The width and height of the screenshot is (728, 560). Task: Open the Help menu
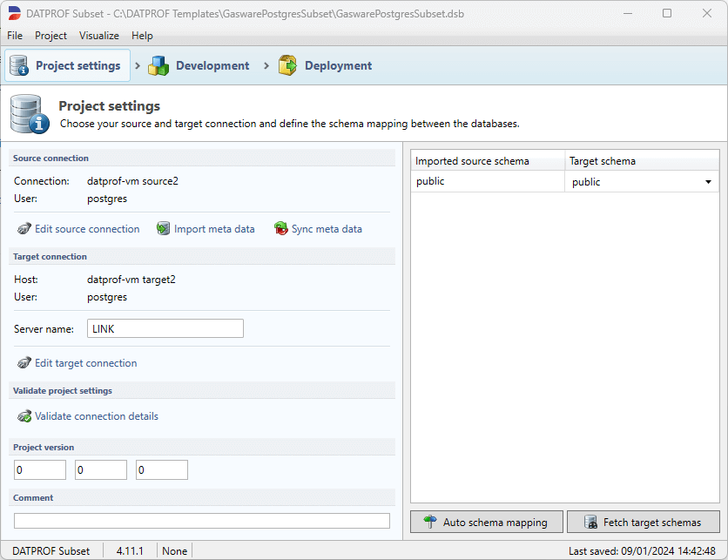[x=142, y=36]
